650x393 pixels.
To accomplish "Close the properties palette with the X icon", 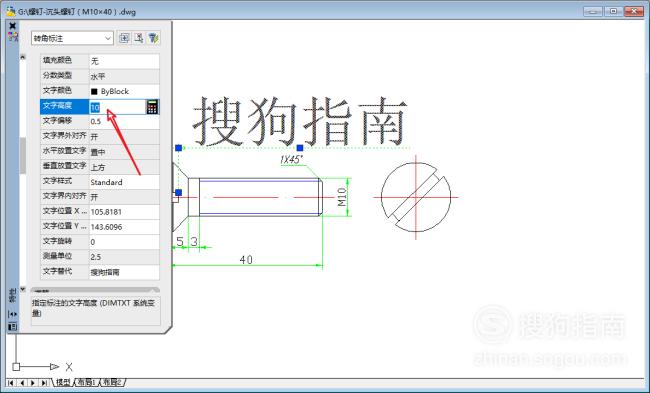I will [x=12, y=26].
